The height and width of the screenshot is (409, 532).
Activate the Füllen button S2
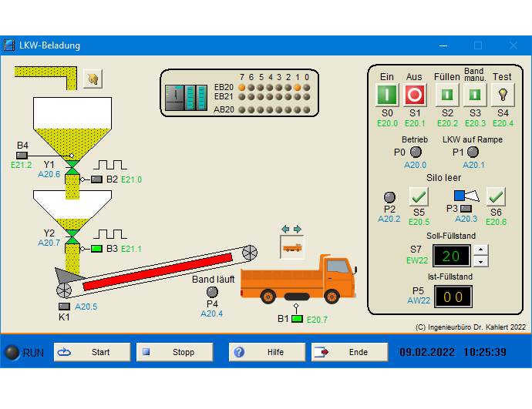447,95
